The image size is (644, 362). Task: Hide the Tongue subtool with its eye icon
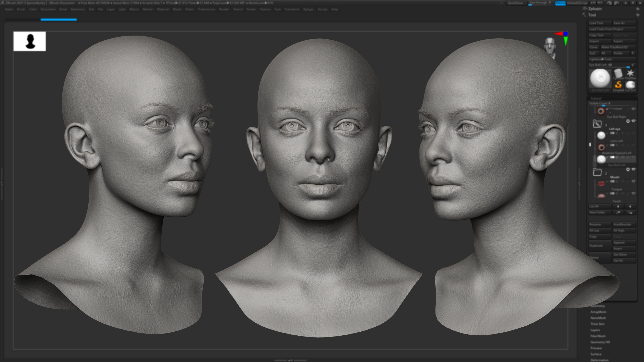point(633,181)
